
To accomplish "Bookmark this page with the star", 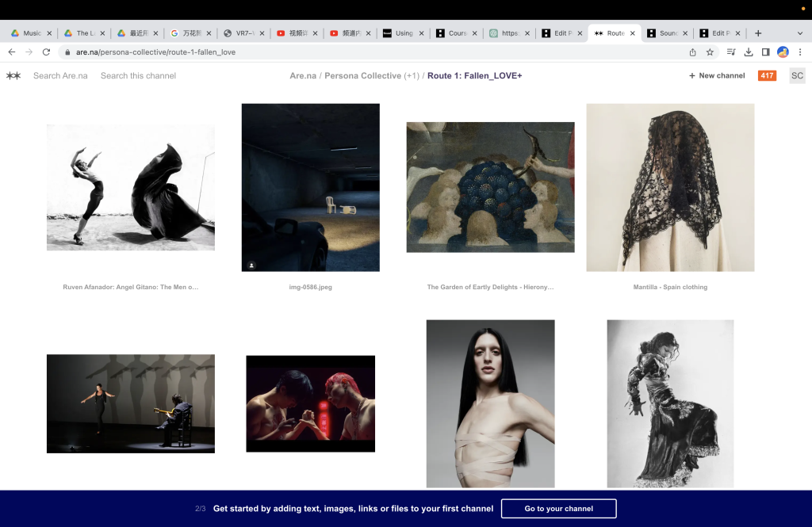I will tap(710, 52).
